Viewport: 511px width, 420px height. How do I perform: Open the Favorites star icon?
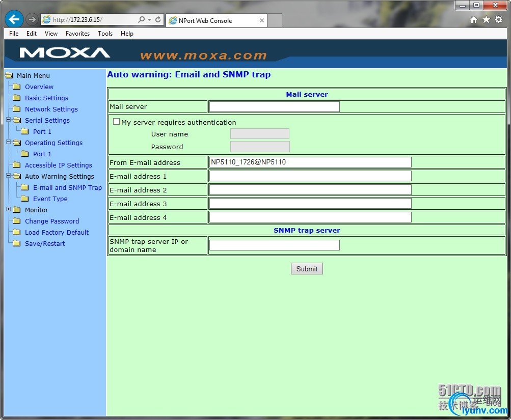(x=486, y=20)
